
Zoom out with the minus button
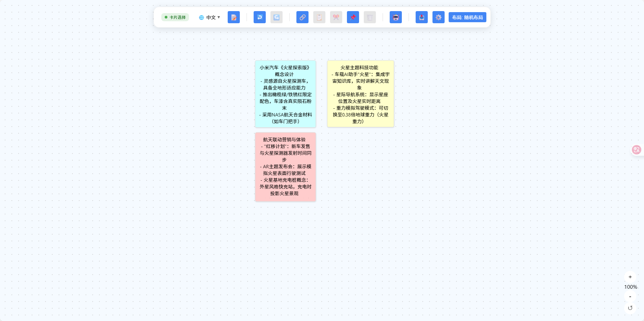[x=630, y=296]
